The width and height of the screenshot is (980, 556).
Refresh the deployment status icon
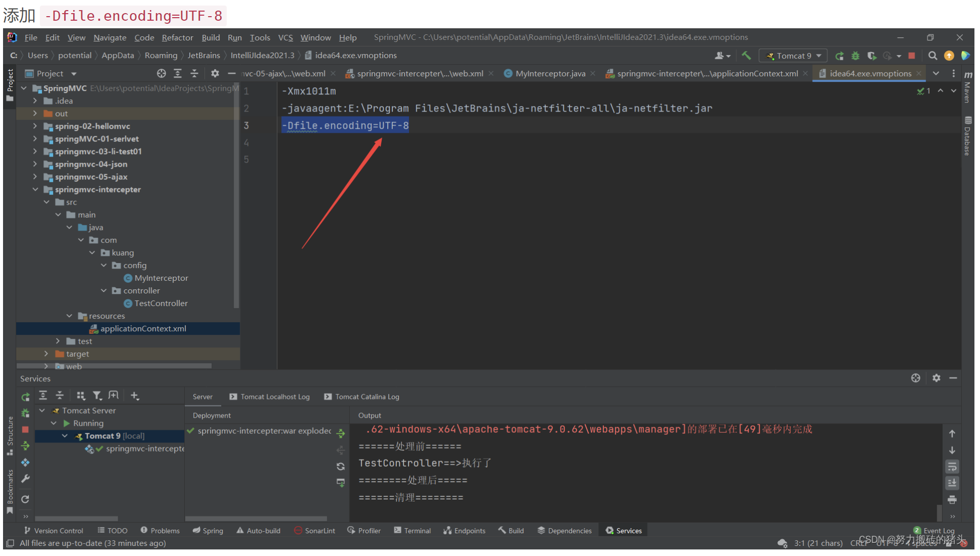341,466
